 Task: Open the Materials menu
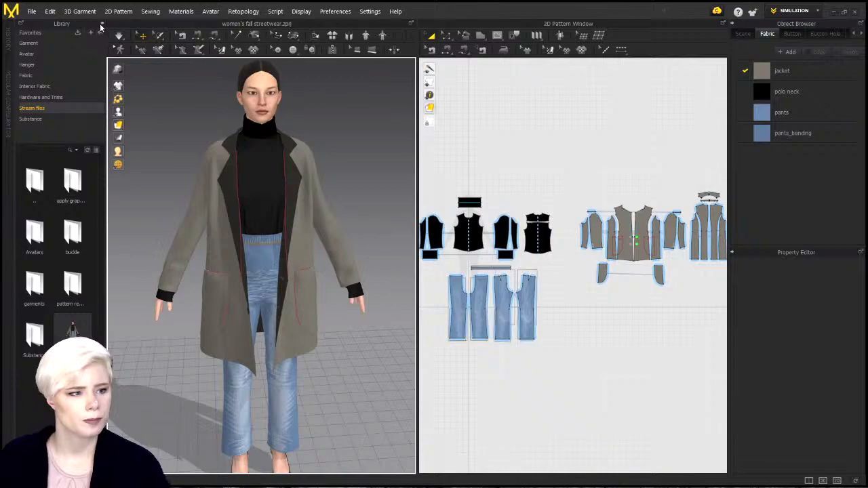click(181, 12)
